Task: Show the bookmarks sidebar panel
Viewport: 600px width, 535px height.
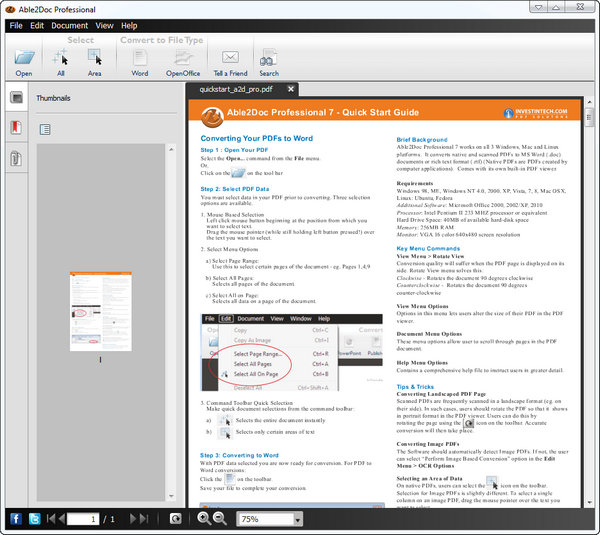Action: [x=17, y=128]
